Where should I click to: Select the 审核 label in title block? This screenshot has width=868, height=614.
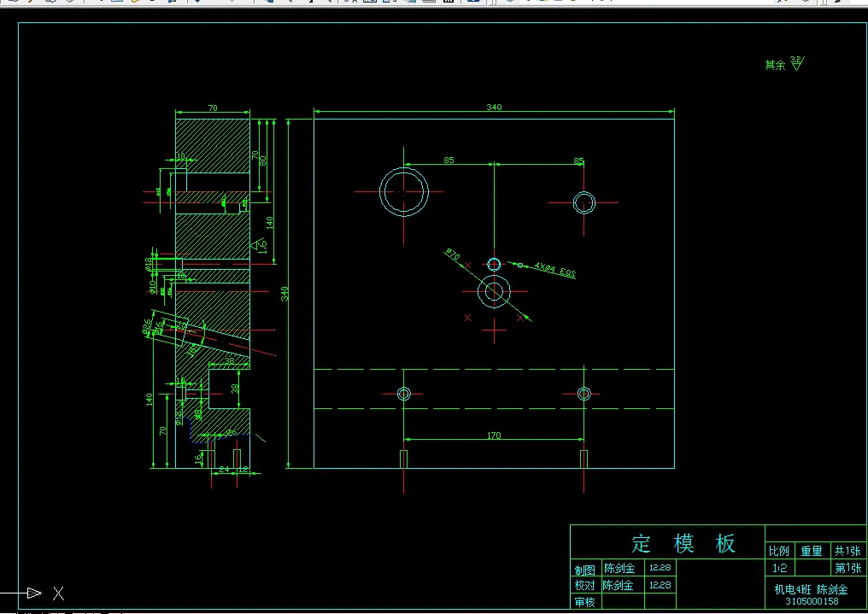(x=584, y=602)
